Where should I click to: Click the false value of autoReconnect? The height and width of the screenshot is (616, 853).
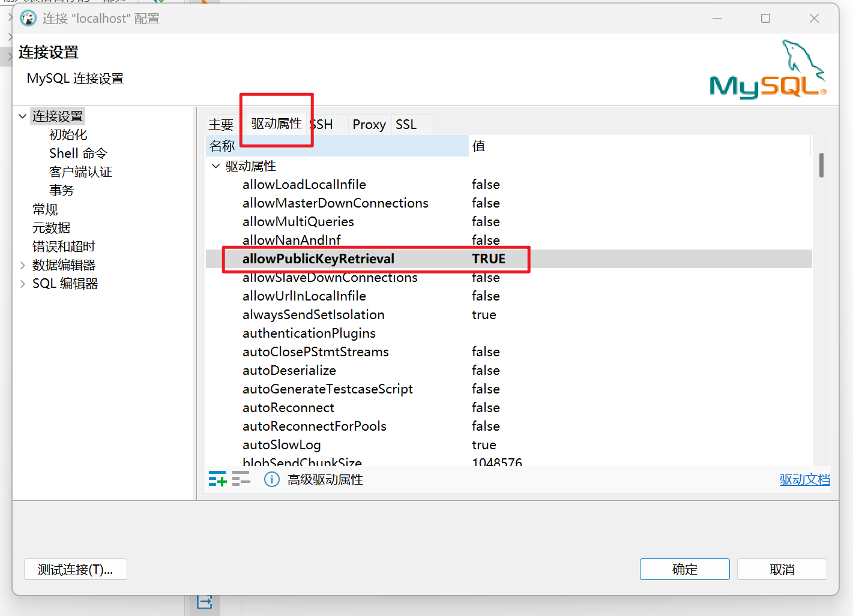(x=486, y=407)
